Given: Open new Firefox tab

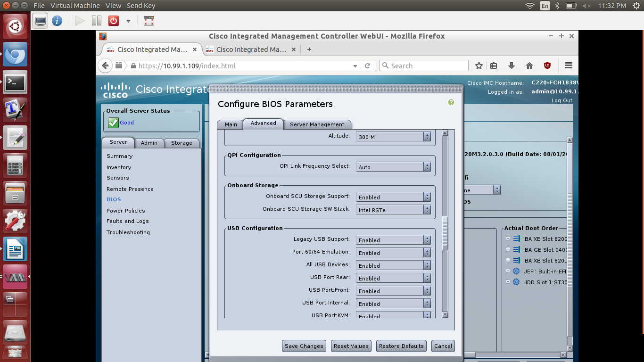Looking at the screenshot, I should pos(309,49).
